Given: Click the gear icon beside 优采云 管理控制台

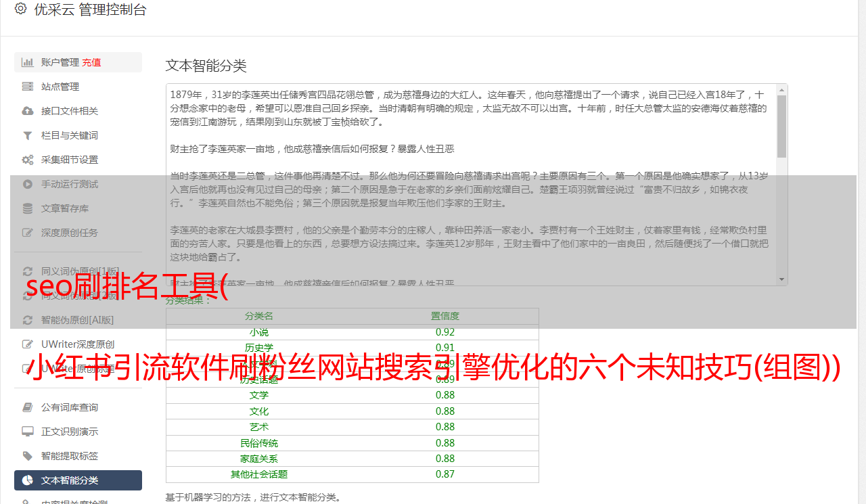Looking at the screenshot, I should 20,9.
